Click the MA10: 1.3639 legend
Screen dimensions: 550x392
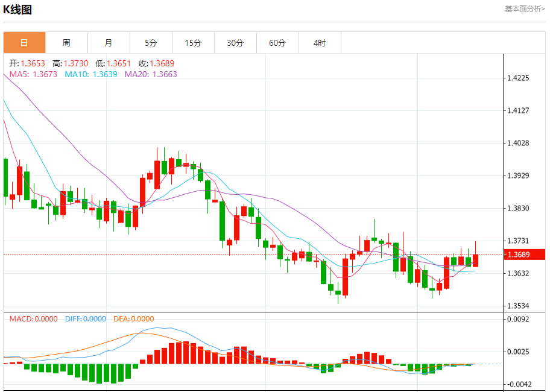91,74
